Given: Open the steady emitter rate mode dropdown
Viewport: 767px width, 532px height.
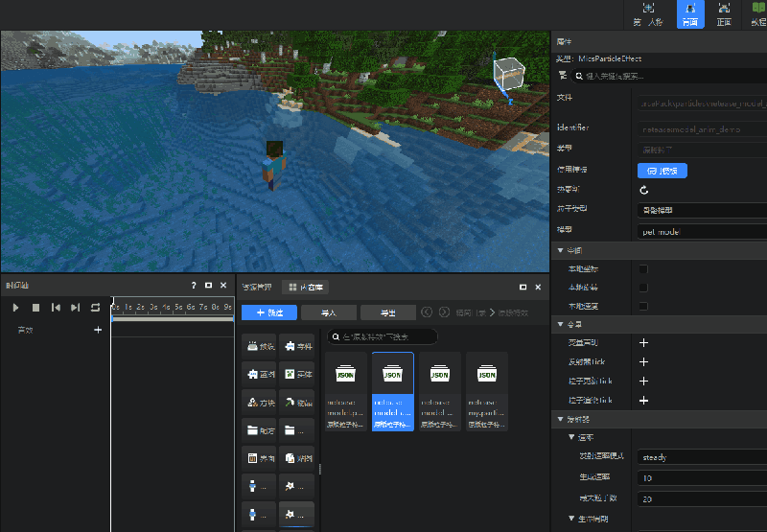Looking at the screenshot, I should click(700, 457).
